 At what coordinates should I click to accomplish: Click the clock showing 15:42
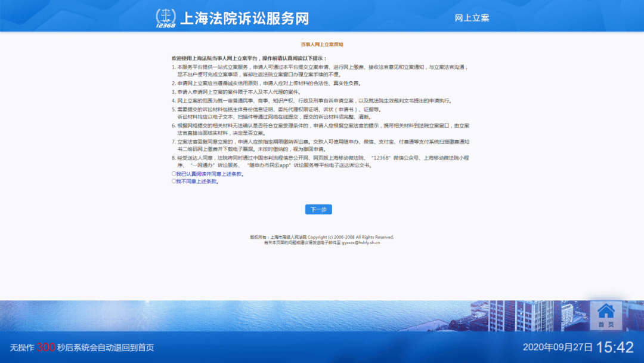tap(615, 347)
